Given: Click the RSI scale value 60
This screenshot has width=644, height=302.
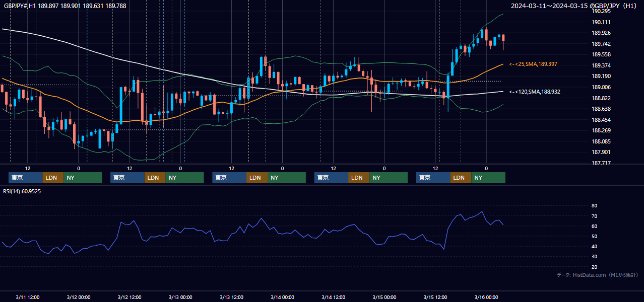Looking at the screenshot, I should coord(594,226).
